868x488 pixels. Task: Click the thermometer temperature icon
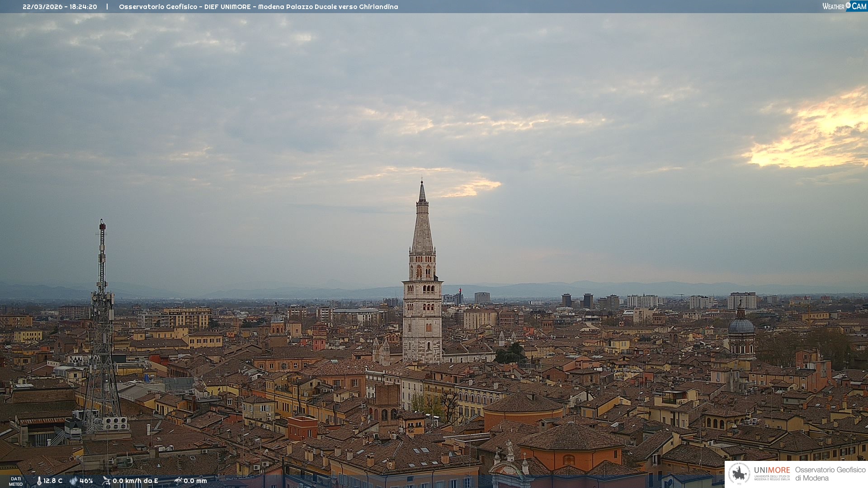(39, 481)
